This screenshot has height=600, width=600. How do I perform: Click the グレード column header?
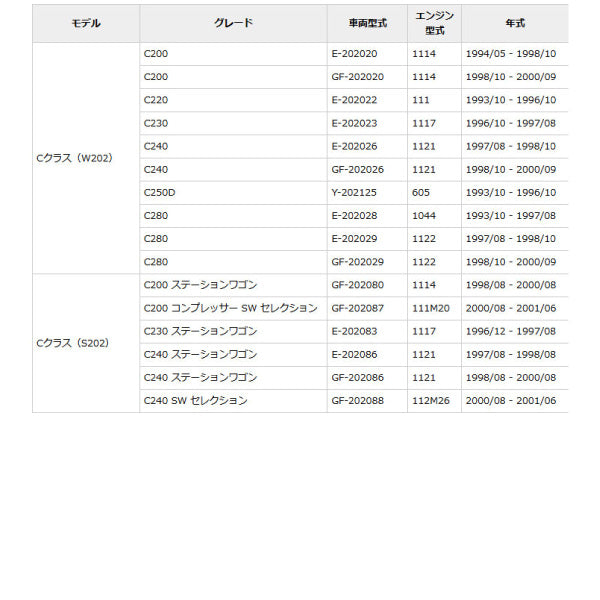[x=233, y=23]
